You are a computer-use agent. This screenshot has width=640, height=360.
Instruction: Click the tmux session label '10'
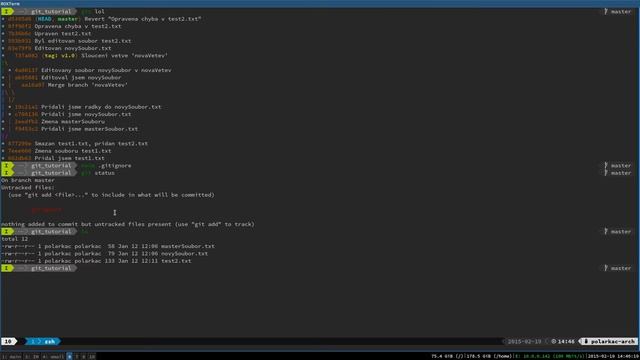[x=8, y=341]
